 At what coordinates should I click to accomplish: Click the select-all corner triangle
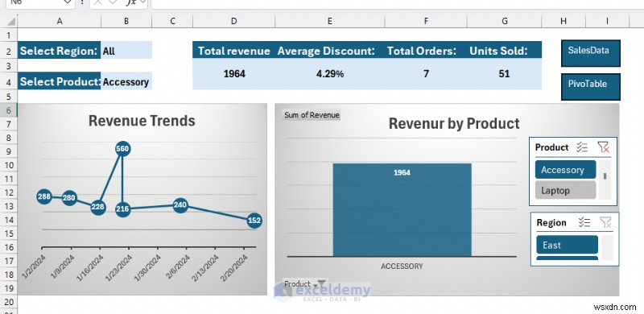pos(11,22)
